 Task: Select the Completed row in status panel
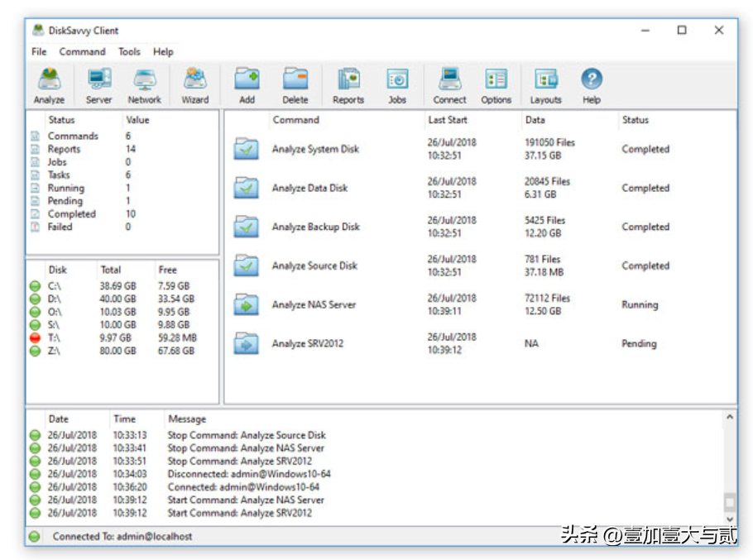[122, 213]
